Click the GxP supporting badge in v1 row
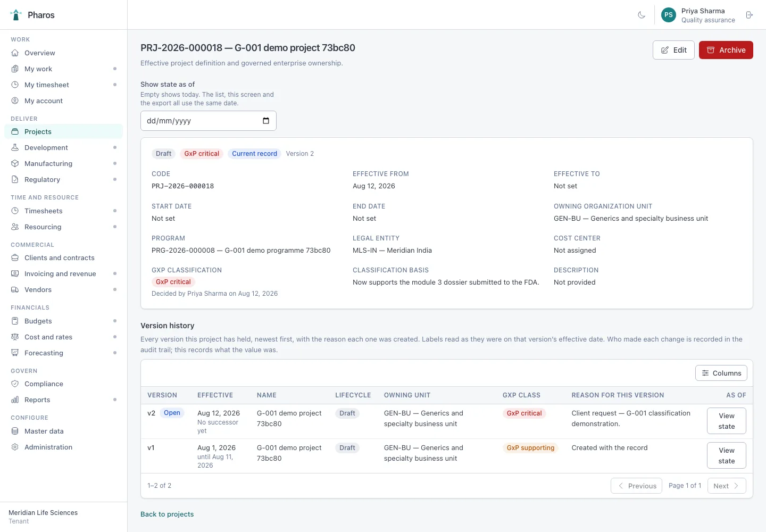This screenshot has width=766, height=532. click(530, 448)
